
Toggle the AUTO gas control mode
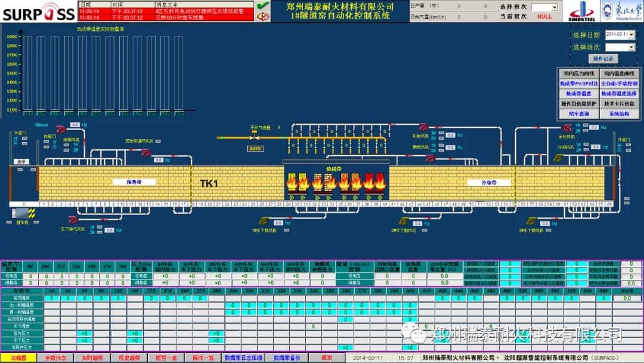[x=255, y=148]
